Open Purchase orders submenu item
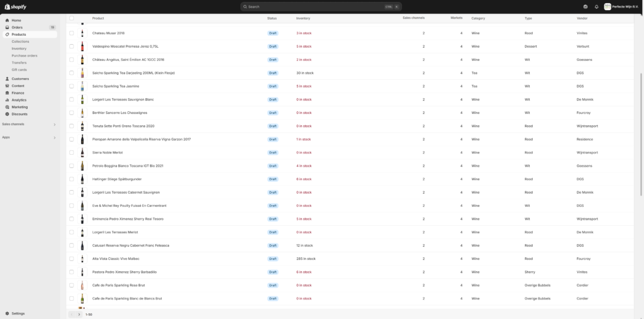This screenshot has height=319, width=644. click(25, 55)
